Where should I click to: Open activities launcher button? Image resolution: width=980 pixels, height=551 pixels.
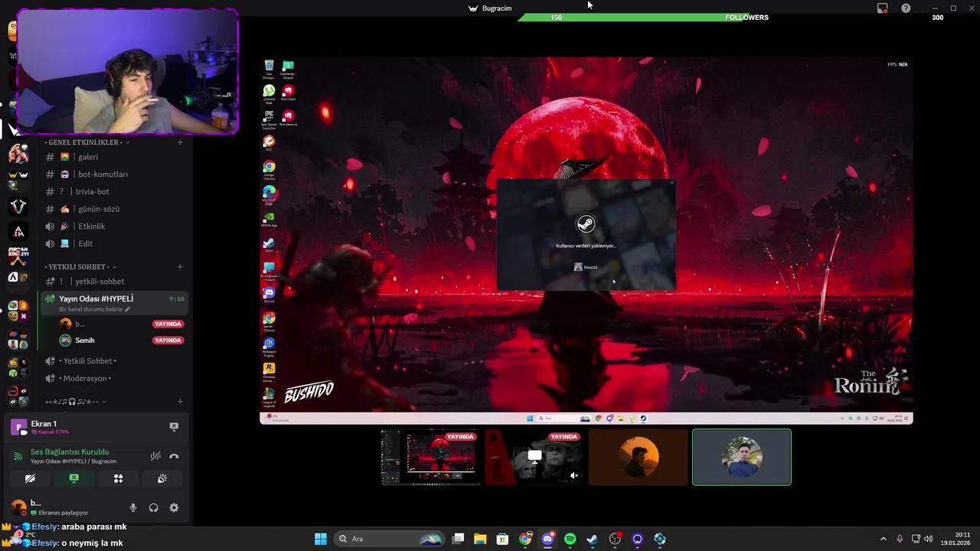click(118, 478)
